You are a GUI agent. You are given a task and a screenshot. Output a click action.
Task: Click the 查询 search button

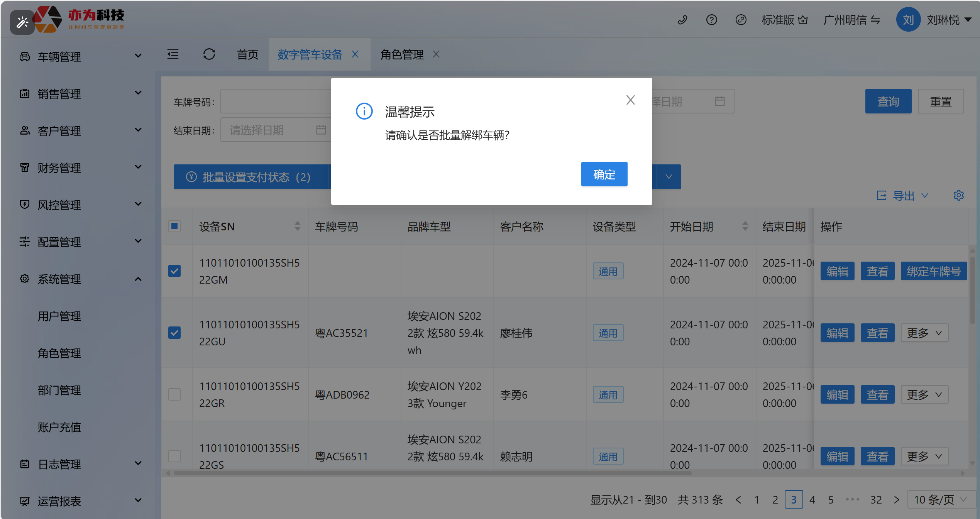pos(888,101)
